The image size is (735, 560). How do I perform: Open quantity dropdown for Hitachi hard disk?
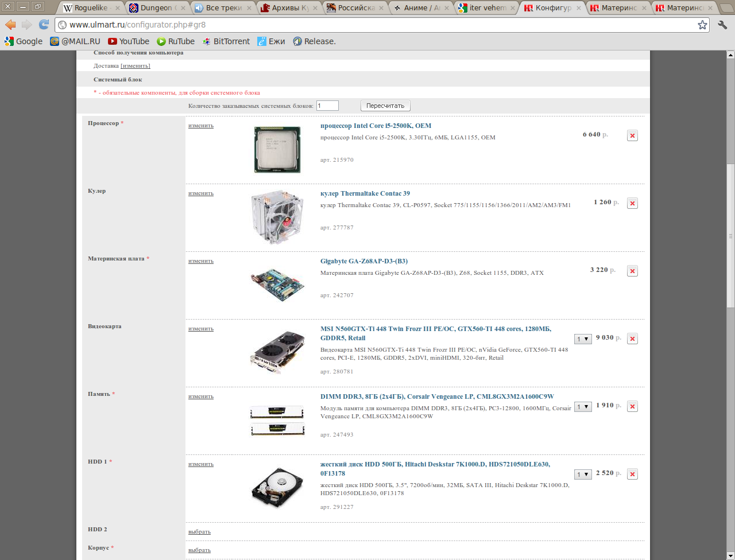(x=583, y=475)
